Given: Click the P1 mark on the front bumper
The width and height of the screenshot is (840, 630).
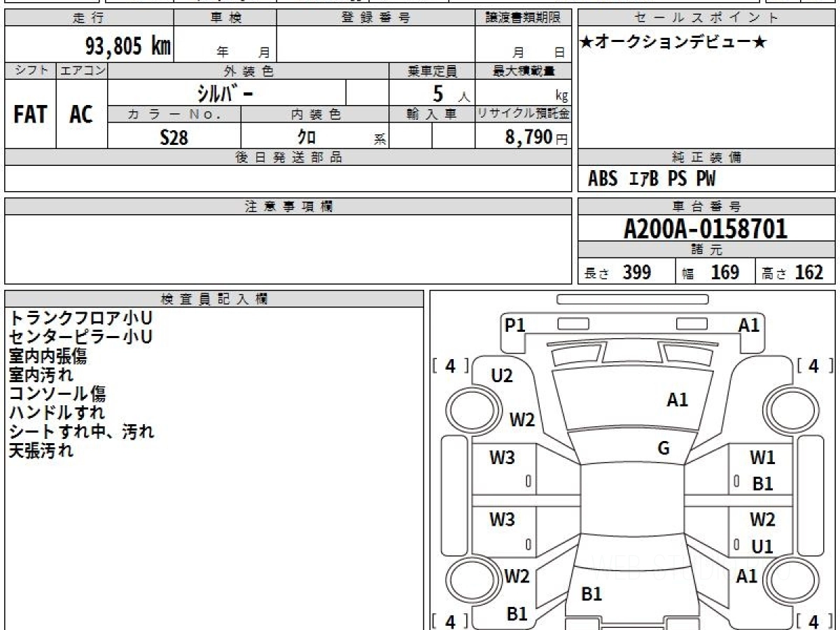Looking at the screenshot, I should (x=515, y=325).
